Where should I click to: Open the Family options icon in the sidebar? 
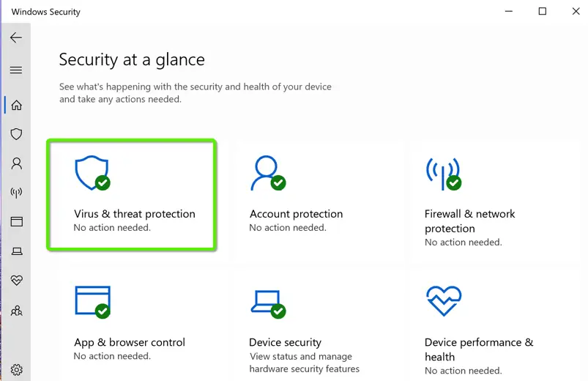tap(16, 311)
